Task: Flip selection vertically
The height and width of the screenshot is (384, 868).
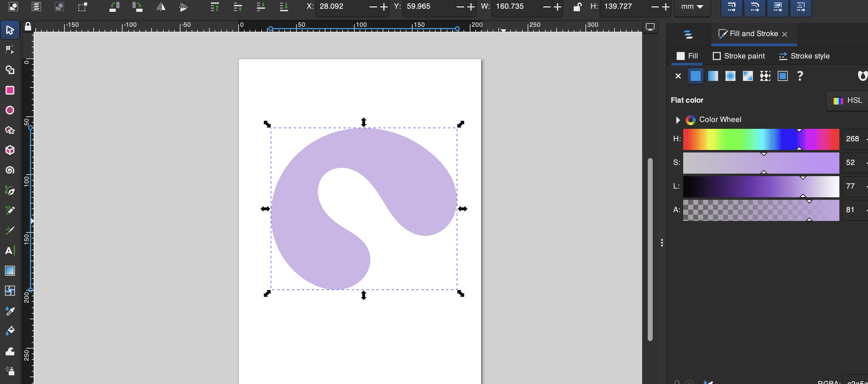Action: (184, 7)
